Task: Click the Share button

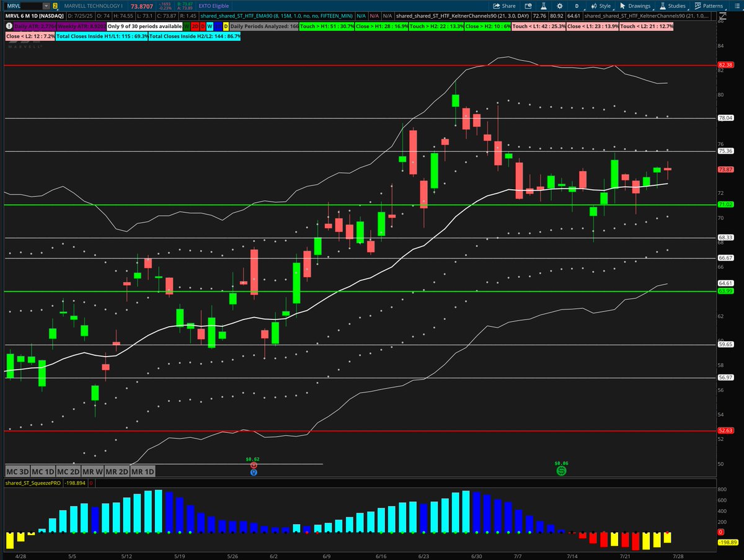Action: pos(504,6)
